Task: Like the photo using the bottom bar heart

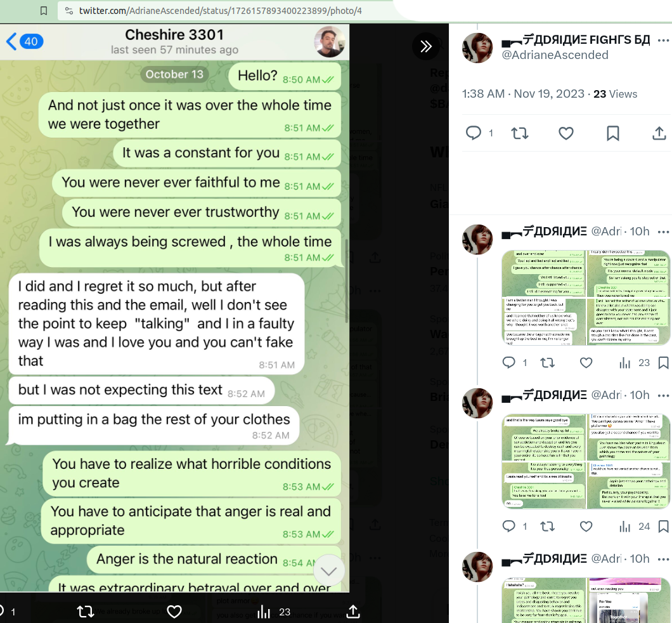Action: point(174,612)
